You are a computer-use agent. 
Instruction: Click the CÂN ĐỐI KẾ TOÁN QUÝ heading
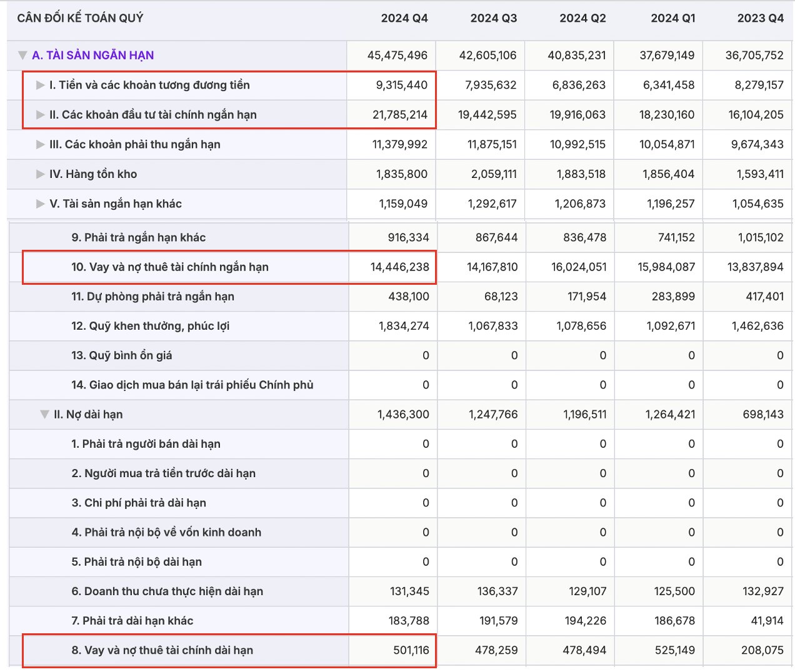tap(80, 18)
